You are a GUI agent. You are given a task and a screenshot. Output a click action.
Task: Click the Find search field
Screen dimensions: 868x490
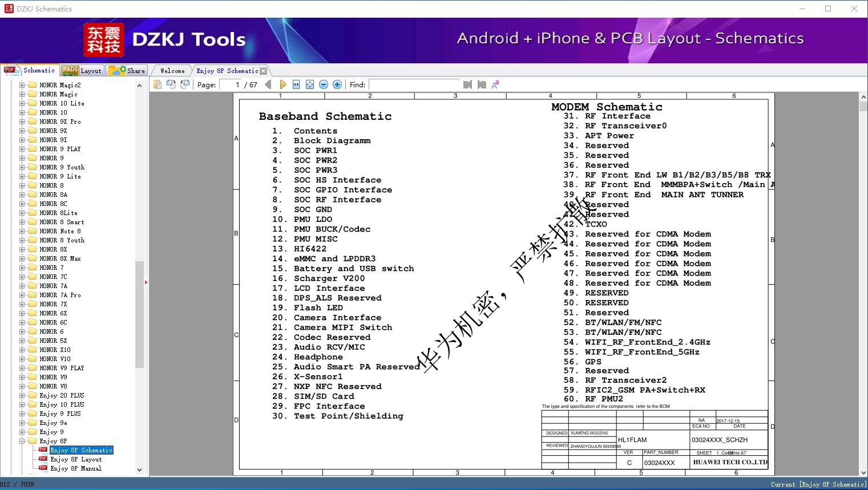tap(414, 84)
